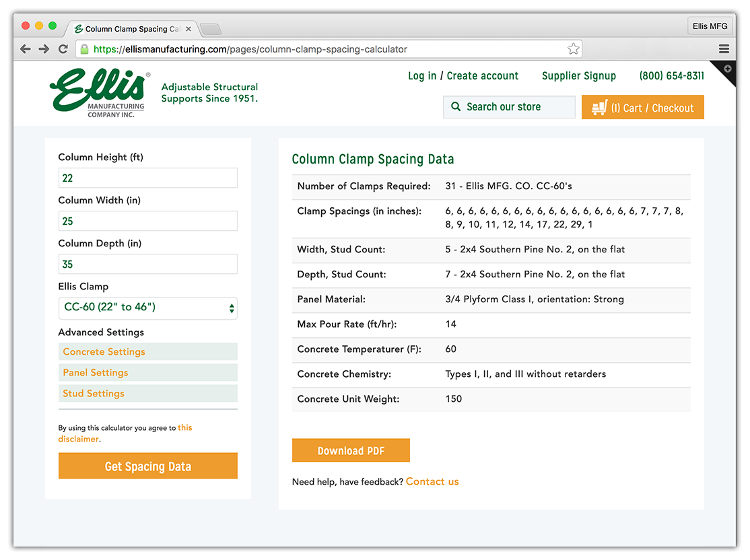Reload the page with refresh icon
This screenshot has height=560, width=750.
pyautogui.click(x=63, y=49)
